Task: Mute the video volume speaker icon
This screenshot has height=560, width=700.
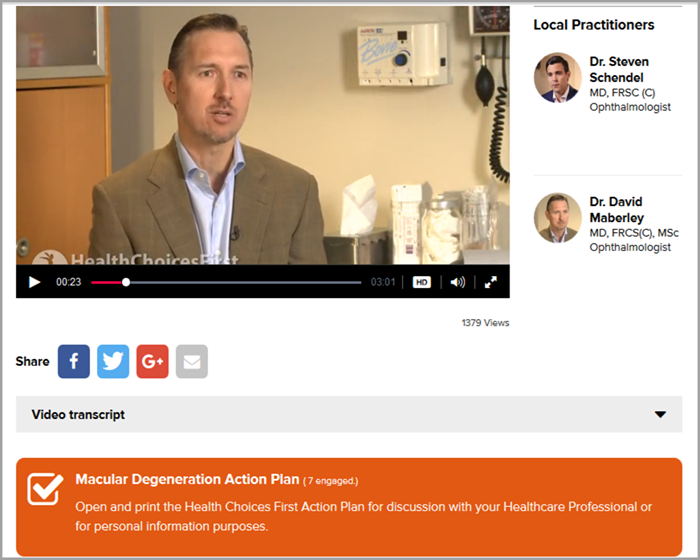Action: coord(458,282)
